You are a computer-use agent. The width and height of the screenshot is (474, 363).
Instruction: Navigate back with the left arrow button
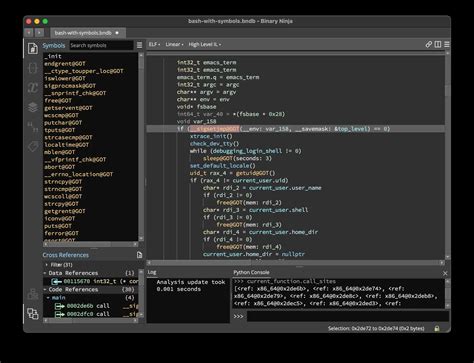[x=29, y=32]
